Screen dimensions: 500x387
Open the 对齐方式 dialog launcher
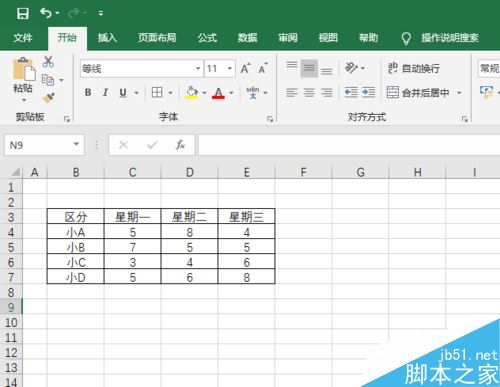click(465, 119)
